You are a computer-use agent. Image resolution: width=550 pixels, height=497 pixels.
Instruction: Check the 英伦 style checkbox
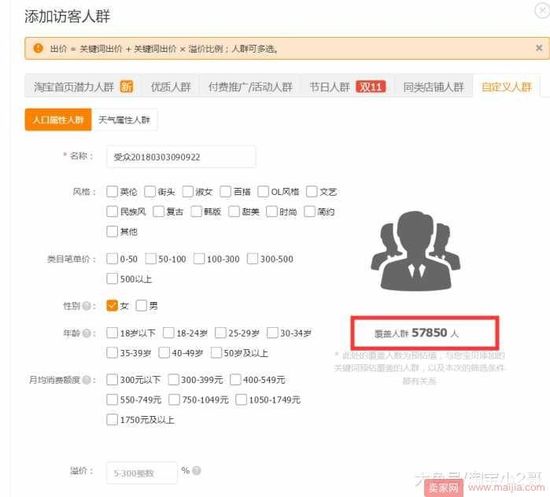click(x=112, y=192)
